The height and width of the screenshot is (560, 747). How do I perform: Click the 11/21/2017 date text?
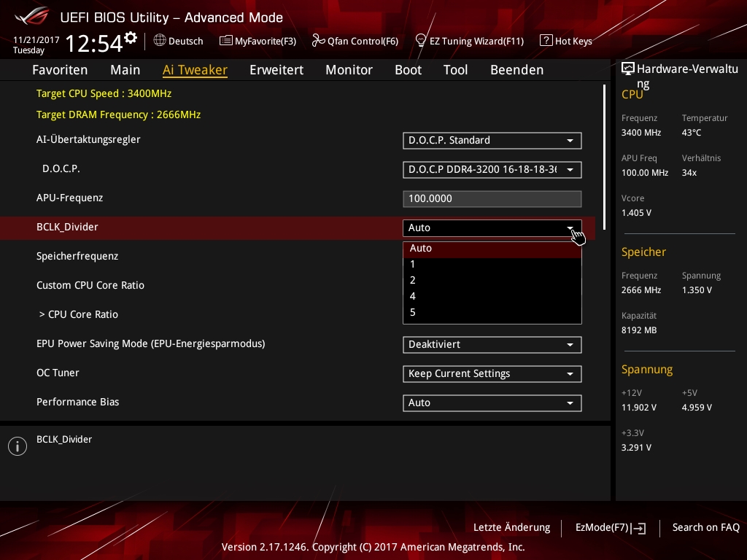tap(36, 40)
